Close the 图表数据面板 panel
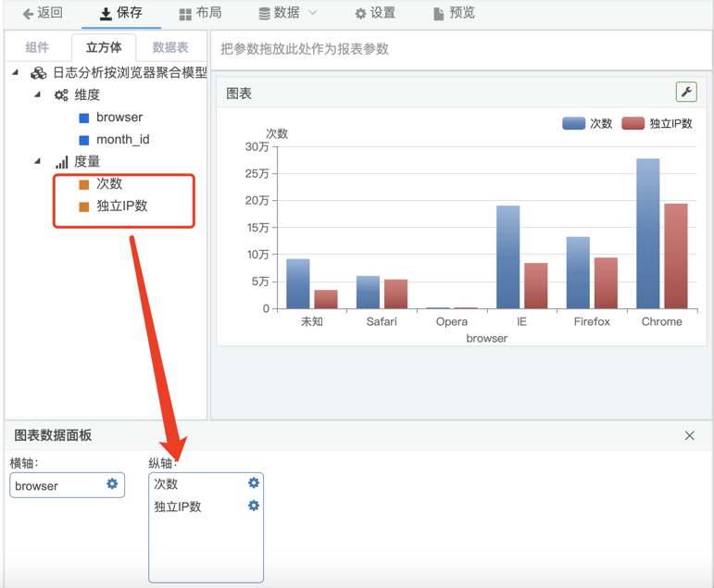The height and width of the screenshot is (588, 714). (689, 435)
